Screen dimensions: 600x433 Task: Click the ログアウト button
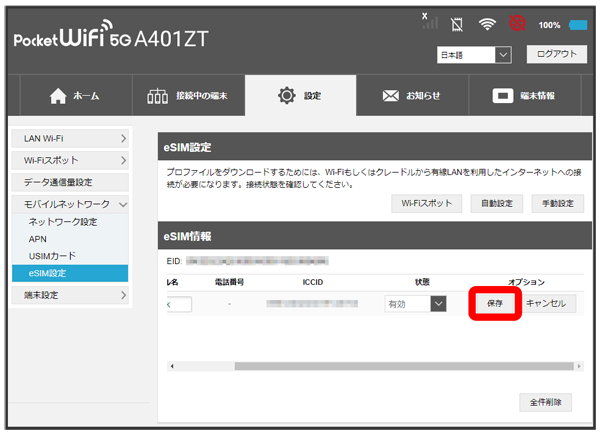pyautogui.click(x=556, y=55)
